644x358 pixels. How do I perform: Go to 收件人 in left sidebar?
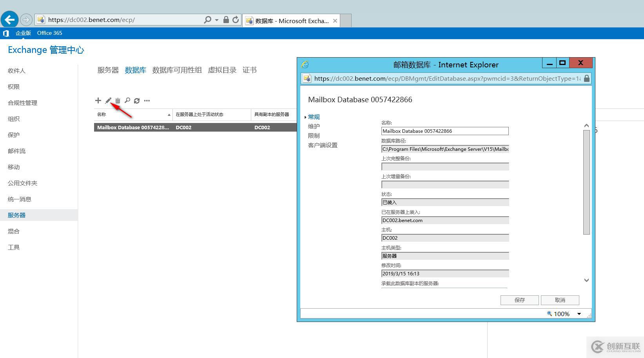pos(16,71)
